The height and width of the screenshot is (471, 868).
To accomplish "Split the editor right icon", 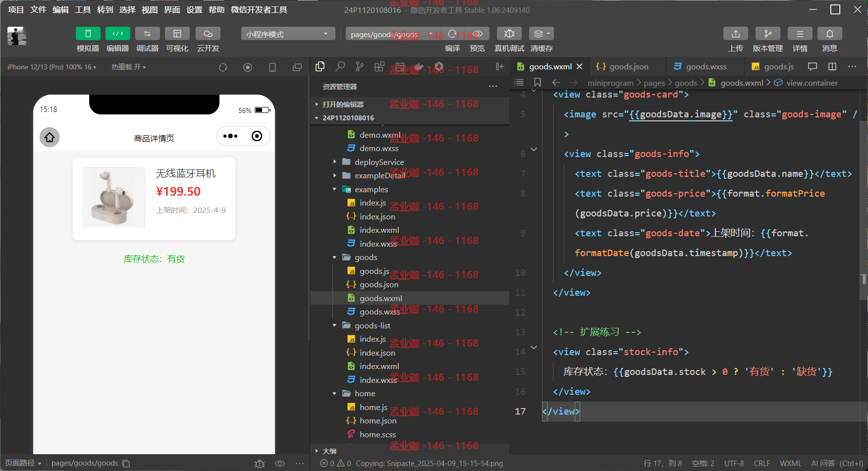I will (x=832, y=66).
